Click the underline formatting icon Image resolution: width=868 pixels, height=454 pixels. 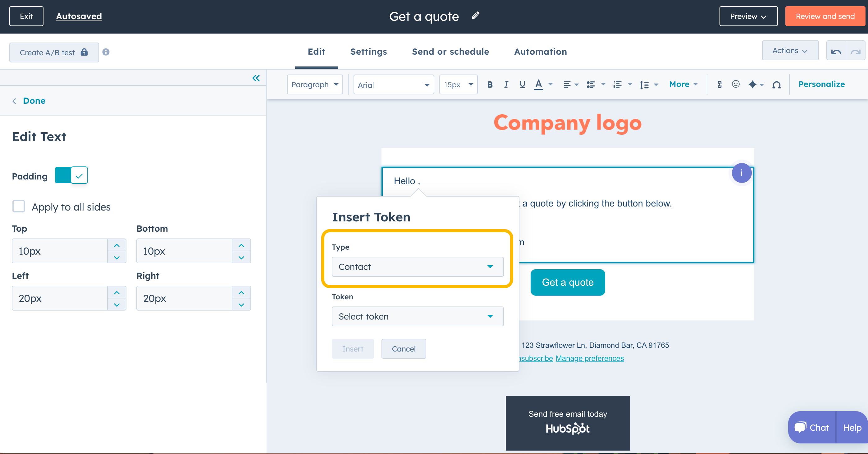(x=522, y=84)
